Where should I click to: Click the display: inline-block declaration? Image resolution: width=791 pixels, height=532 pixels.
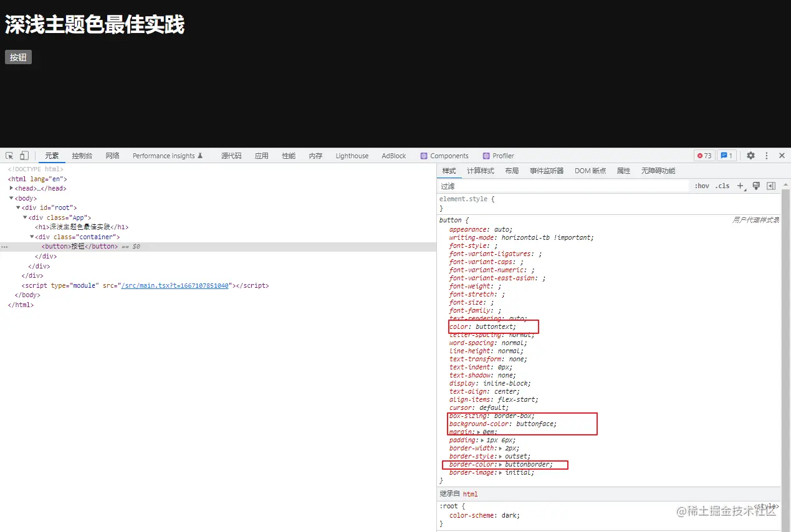coord(490,383)
